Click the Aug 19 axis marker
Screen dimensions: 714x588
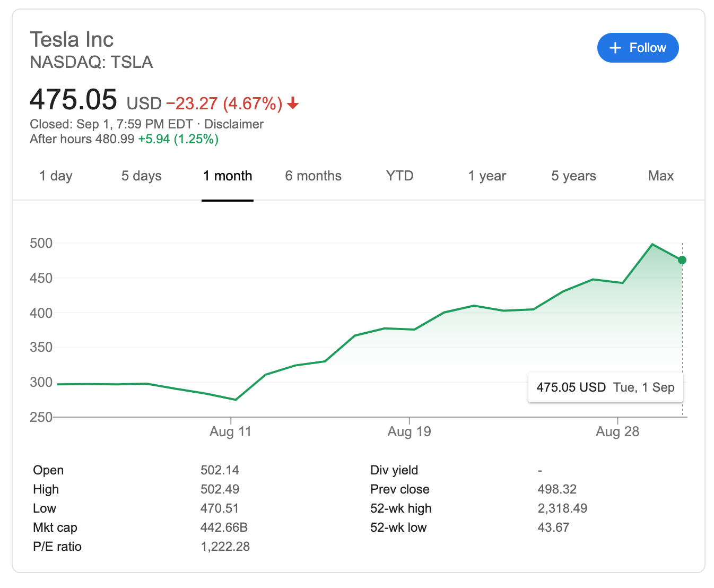click(x=409, y=431)
